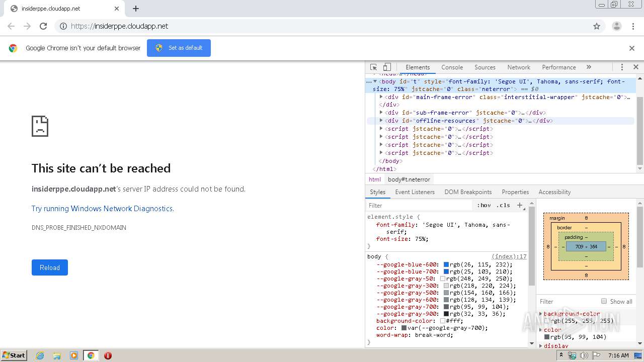644x362 pixels.
Task: Dismiss the default browser infobar
Action: pyautogui.click(x=632, y=48)
